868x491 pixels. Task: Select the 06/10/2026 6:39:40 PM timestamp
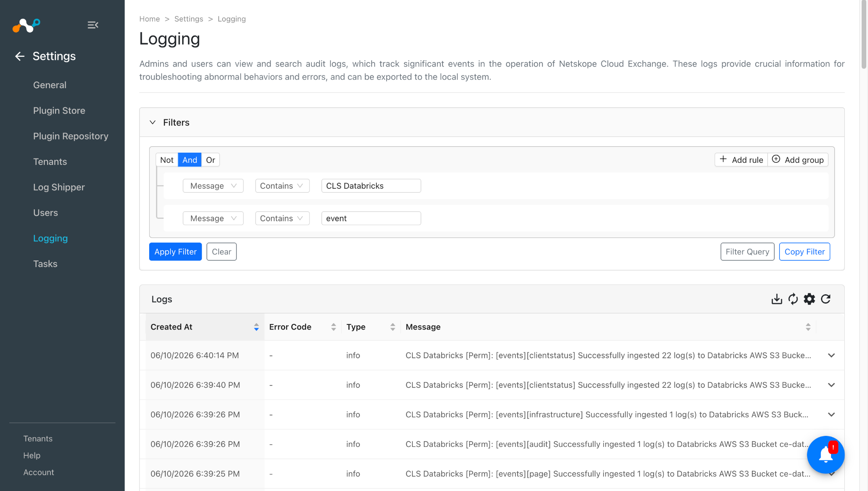(195, 385)
